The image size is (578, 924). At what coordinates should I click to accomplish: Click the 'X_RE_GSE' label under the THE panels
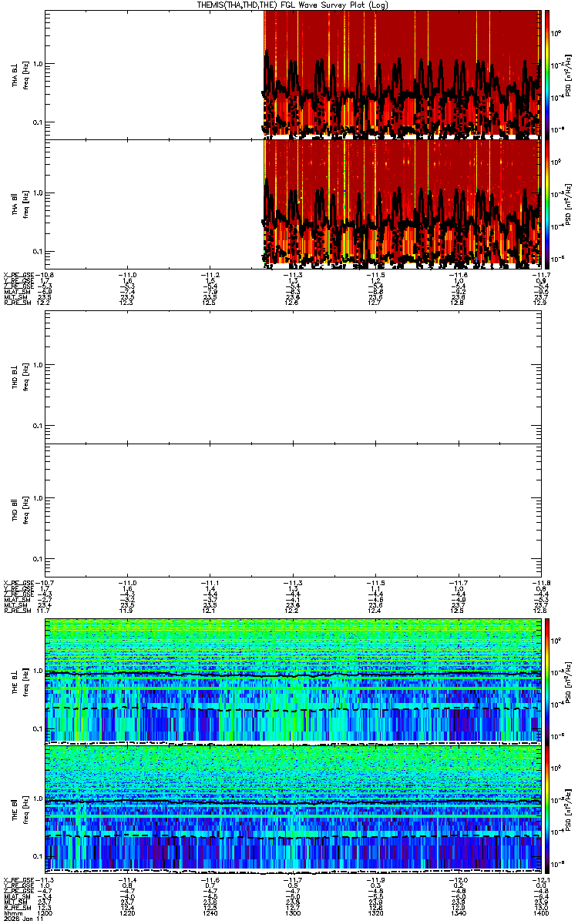click(x=19, y=879)
